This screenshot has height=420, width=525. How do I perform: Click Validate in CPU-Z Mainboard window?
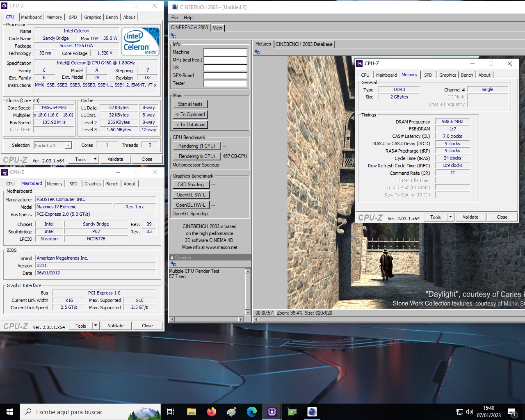tap(116, 326)
